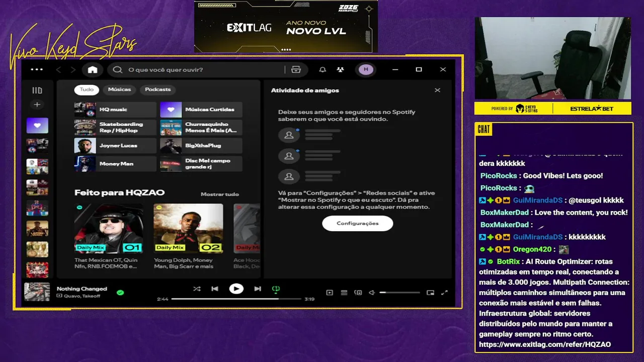Open the notifications bell
This screenshot has height=362, width=644.
[323, 70]
